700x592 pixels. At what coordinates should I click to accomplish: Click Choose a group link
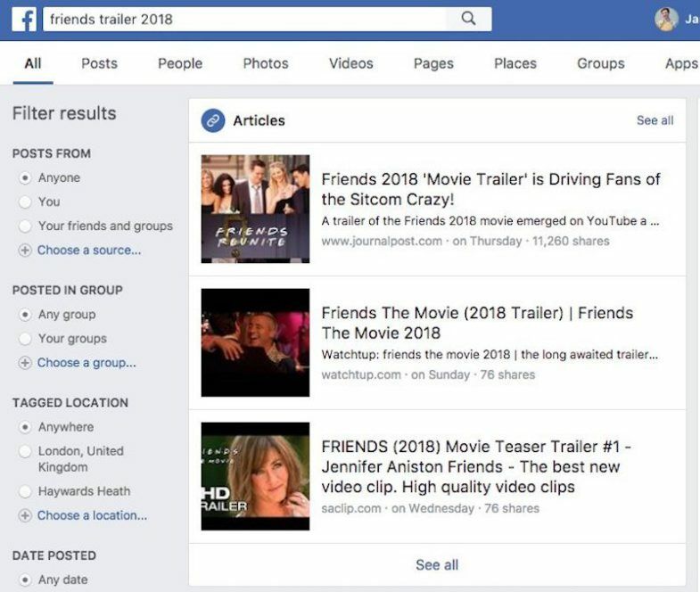86,363
